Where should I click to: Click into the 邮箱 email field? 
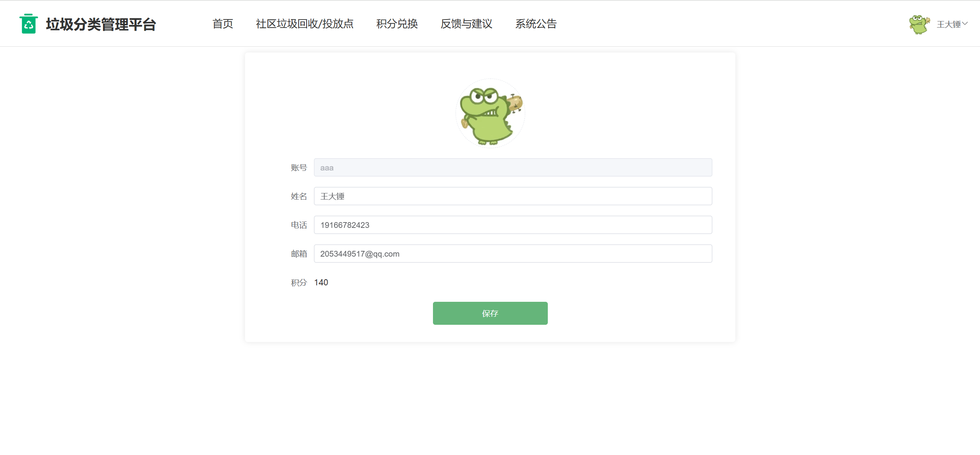tap(513, 254)
